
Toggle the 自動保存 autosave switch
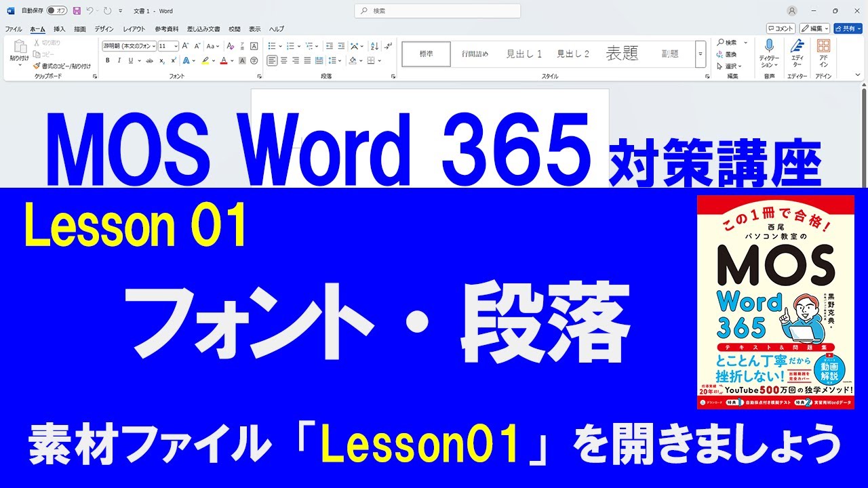click(56, 11)
